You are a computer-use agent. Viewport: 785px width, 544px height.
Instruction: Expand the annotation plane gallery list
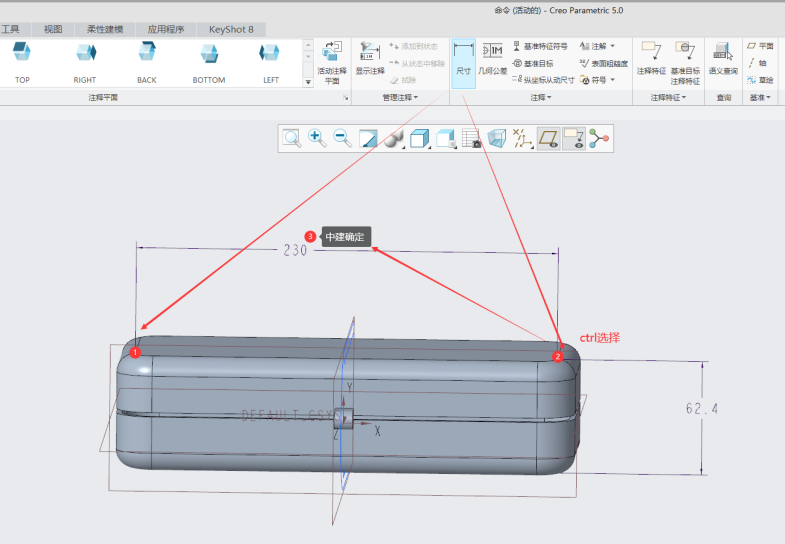point(308,82)
